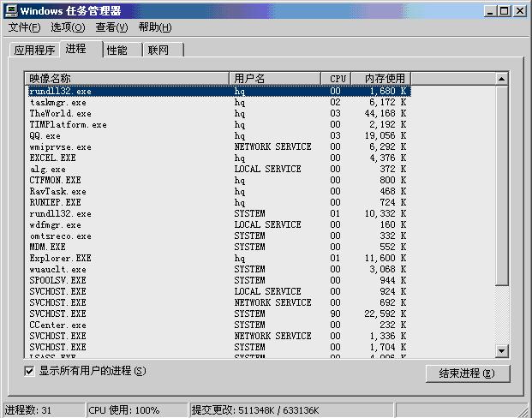Image resolution: width=532 pixels, height=418 pixels.
Task: Minimize the Task Manager window
Action: pos(490,11)
